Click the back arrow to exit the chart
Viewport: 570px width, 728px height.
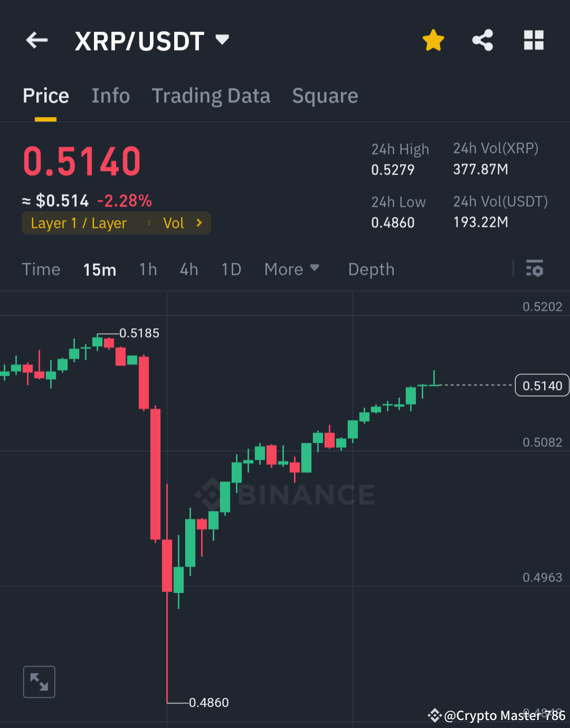point(36,40)
